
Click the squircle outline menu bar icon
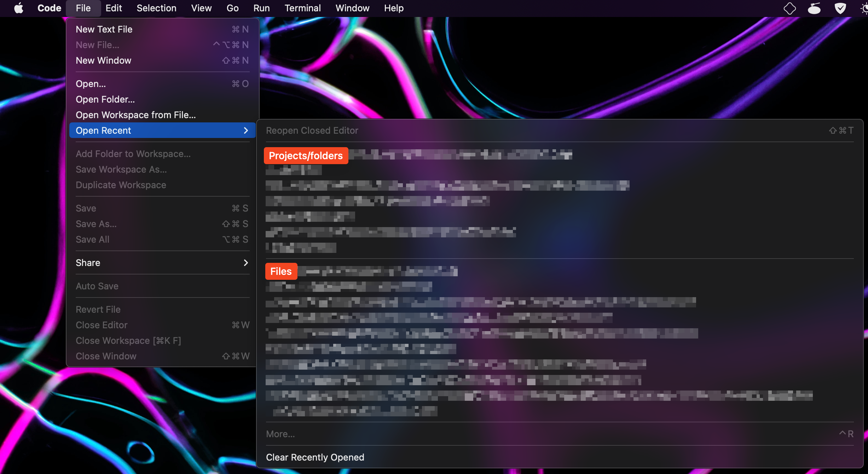tap(790, 8)
